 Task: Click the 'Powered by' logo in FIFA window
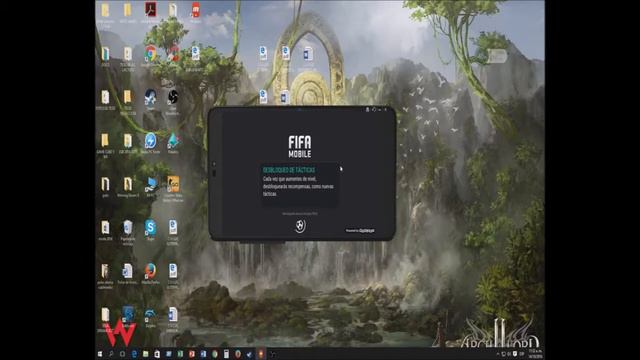[x=360, y=231]
